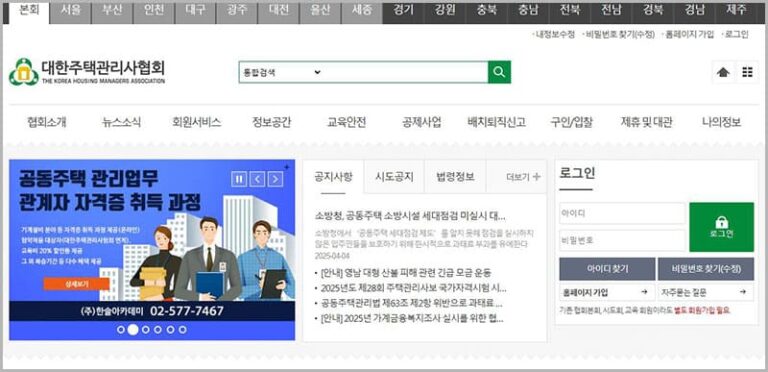This screenshot has width=768, height=372.
Task: Select the 충북 region tab
Action: point(486,12)
